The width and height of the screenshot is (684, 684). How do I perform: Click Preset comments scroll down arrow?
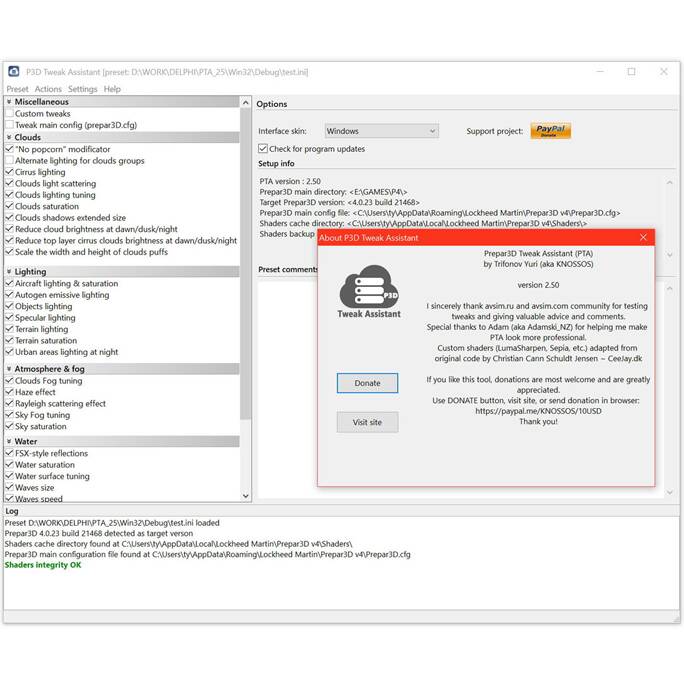point(670,492)
